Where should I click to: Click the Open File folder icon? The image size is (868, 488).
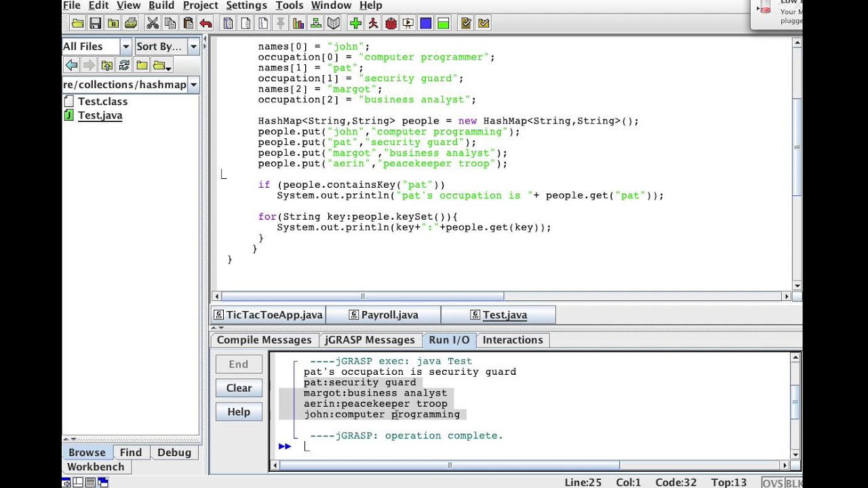77,23
